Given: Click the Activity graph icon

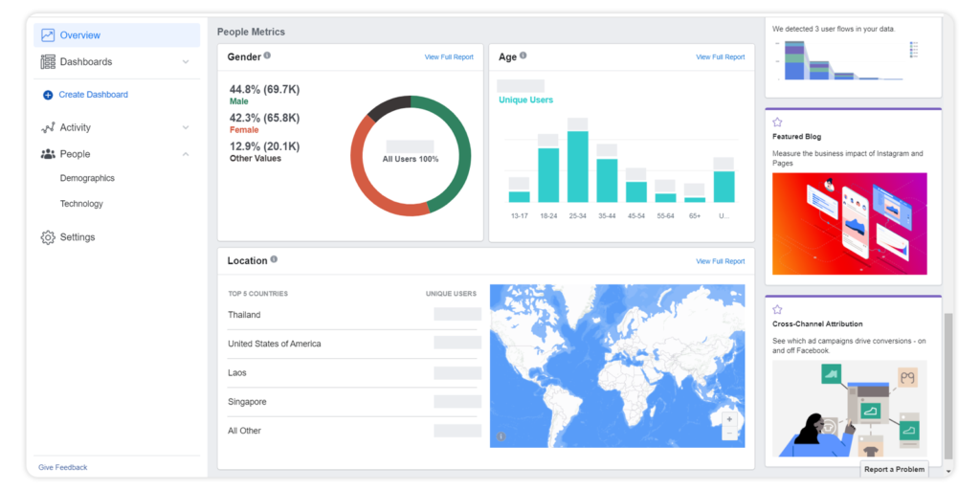Looking at the screenshot, I should (48, 127).
